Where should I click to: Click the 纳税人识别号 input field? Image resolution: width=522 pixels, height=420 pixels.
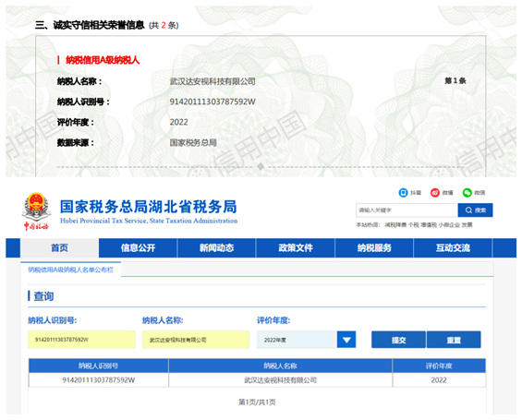(81, 340)
